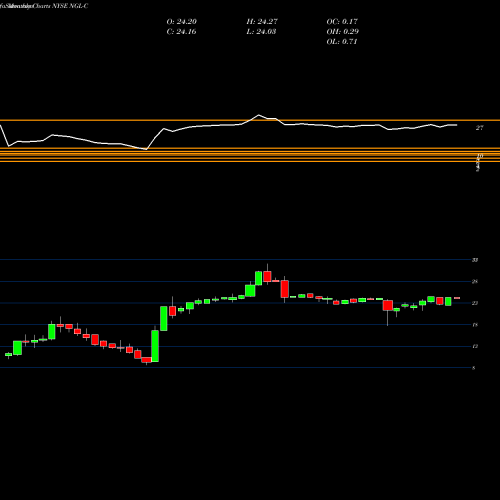Viewport: 500px width, 500px height.
Task: Select the OL: 0.71 reading
Action: pyautogui.click(x=342, y=42)
